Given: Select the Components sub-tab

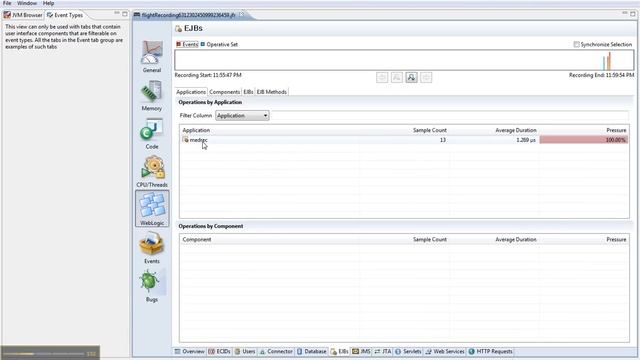Looking at the screenshot, I should 224,92.
